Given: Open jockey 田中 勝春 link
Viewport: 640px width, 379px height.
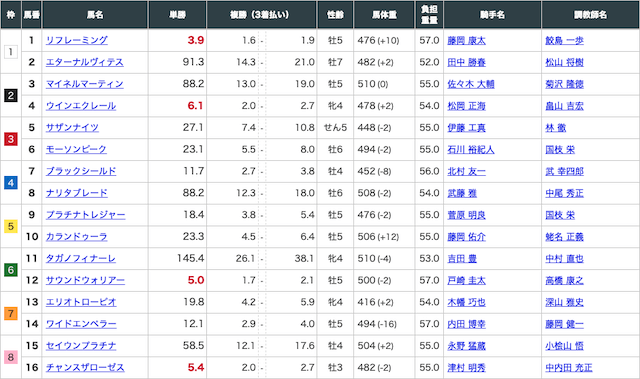Looking at the screenshot, I should pos(467,62).
